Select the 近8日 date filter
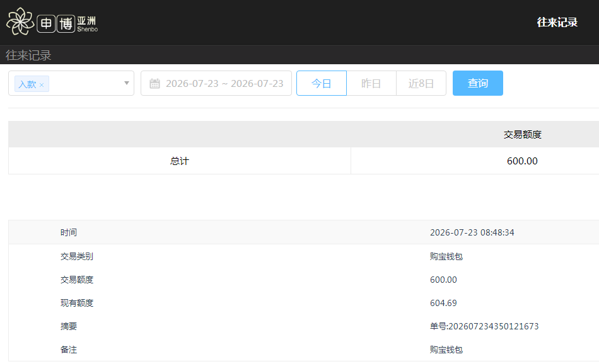599x364 pixels. (x=421, y=83)
